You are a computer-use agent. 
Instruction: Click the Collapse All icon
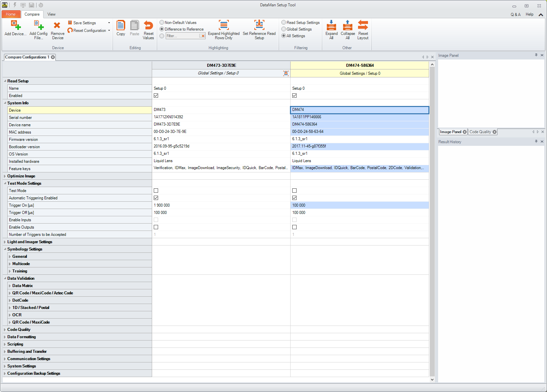click(347, 26)
